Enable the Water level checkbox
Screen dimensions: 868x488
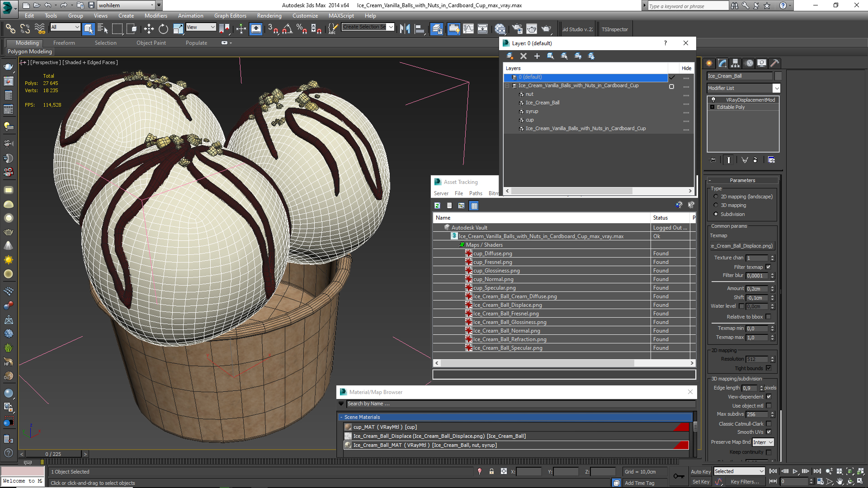point(741,306)
